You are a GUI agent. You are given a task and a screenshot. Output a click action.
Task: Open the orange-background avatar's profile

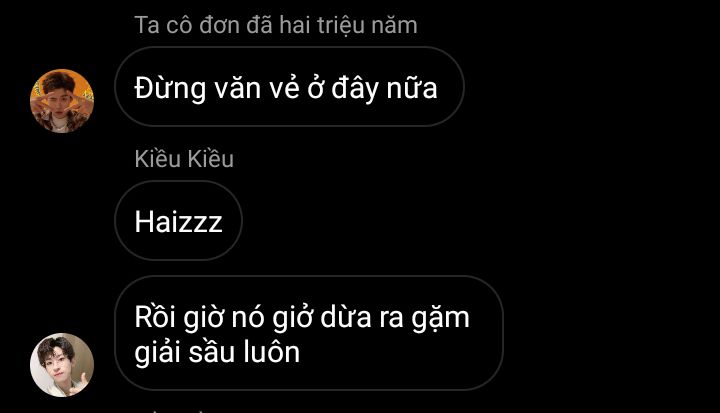tap(62, 101)
